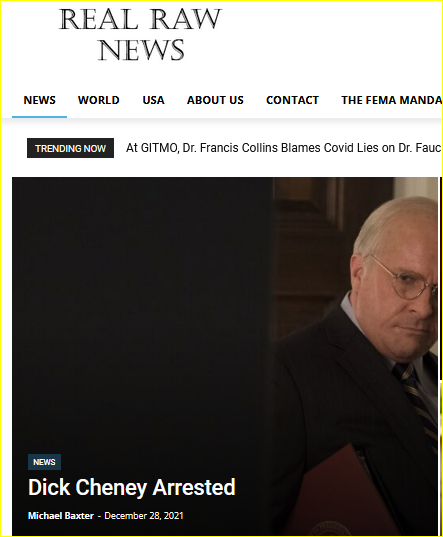This screenshot has width=443, height=537.
Task: Click the dark empty area of featured card
Action: [x=142, y=308]
